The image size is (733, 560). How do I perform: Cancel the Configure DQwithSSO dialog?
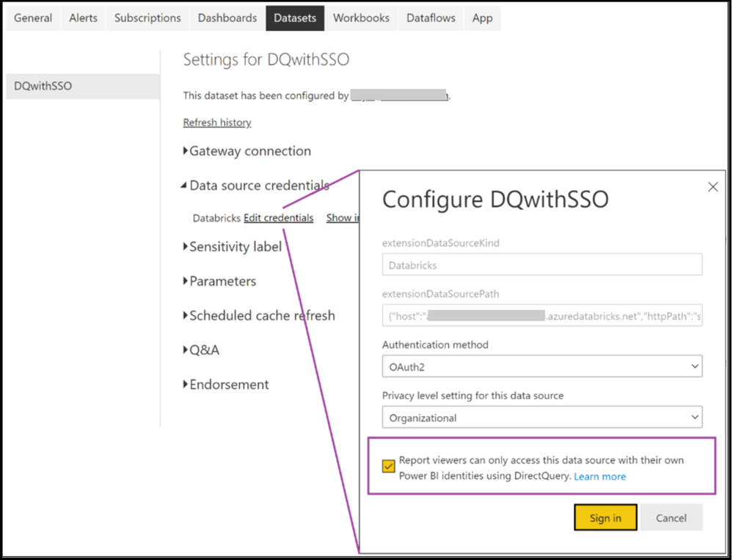click(671, 517)
